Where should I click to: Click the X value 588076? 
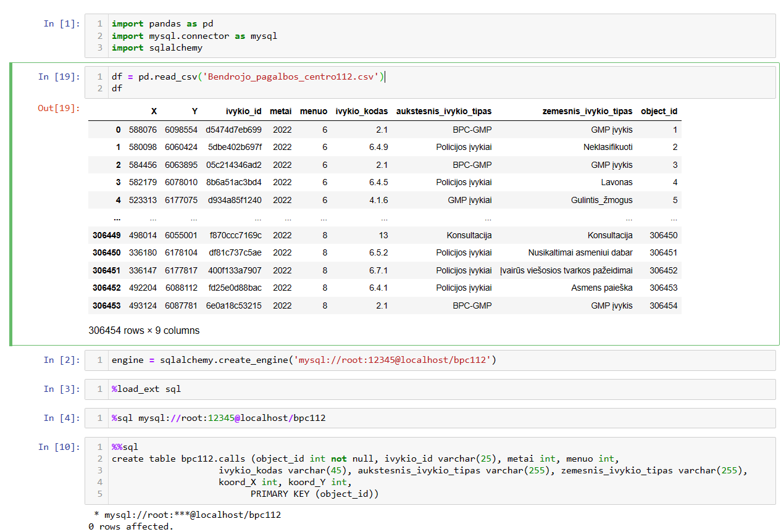(143, 130)
